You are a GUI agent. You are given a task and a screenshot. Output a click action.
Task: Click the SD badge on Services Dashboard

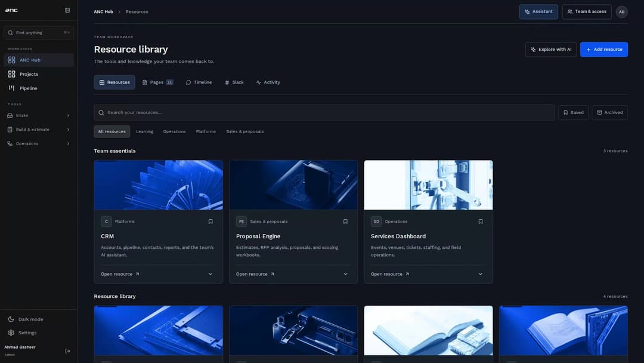coord(376,222)
